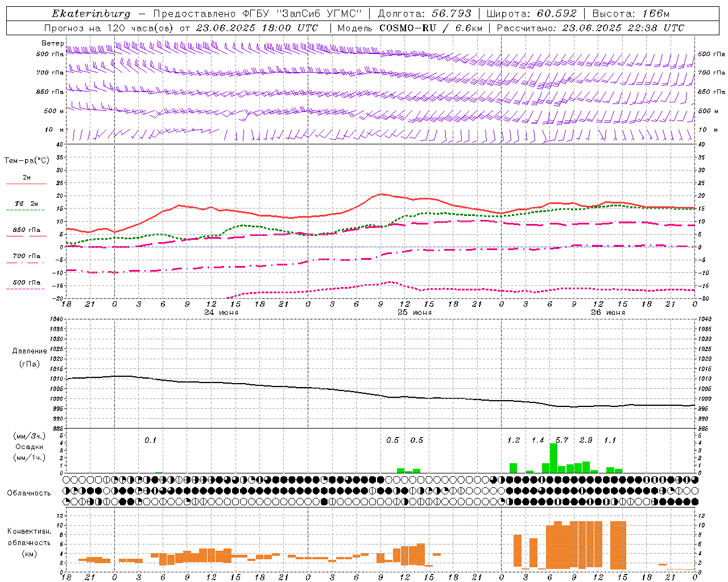Click the '24 июня' date label

point(221,313)
